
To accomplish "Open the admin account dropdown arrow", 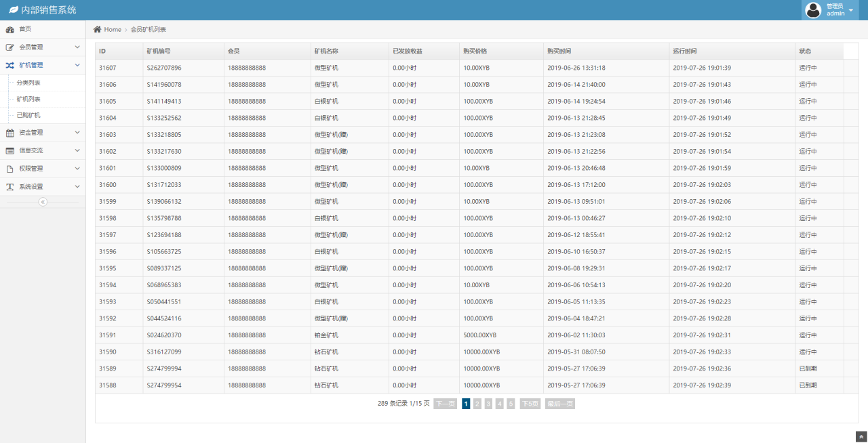I will 851,10.
